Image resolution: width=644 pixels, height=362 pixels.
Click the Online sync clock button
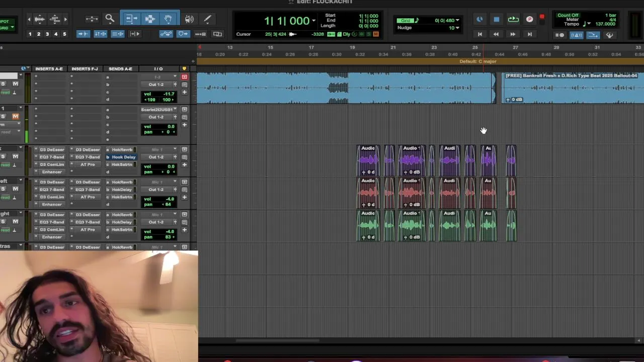coord(480,20)
